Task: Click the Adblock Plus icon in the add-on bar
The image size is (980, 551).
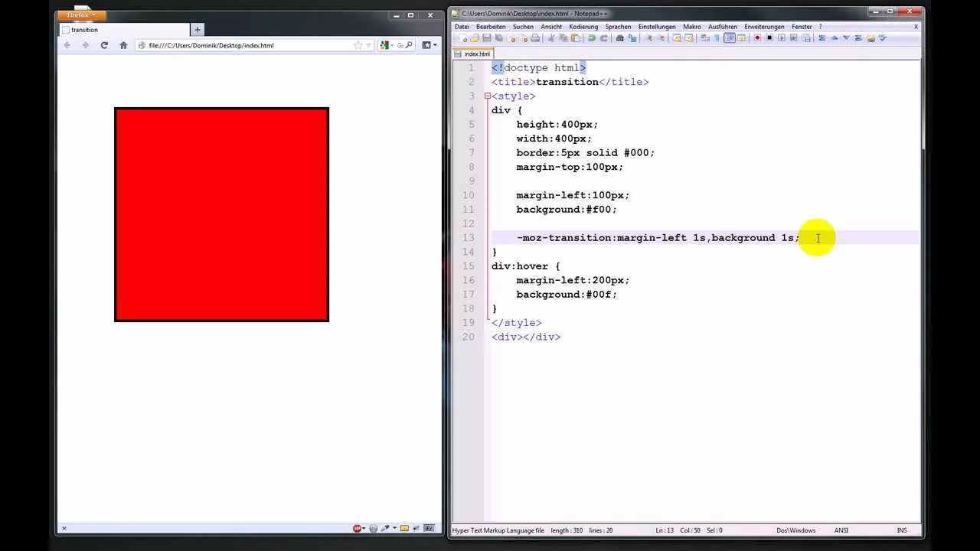Action: coord(357,528)
